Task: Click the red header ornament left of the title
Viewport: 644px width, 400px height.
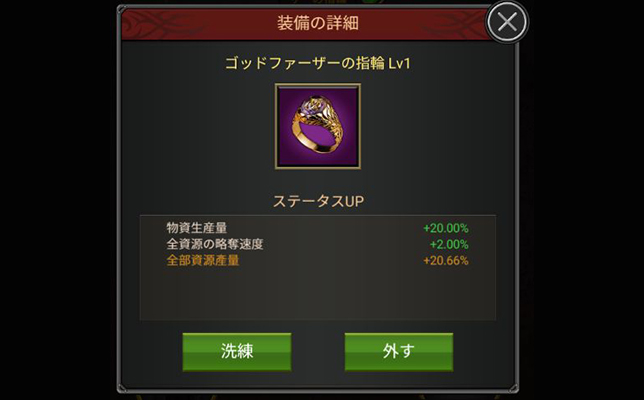Action: pyautogui.click(x=164, y=23)
